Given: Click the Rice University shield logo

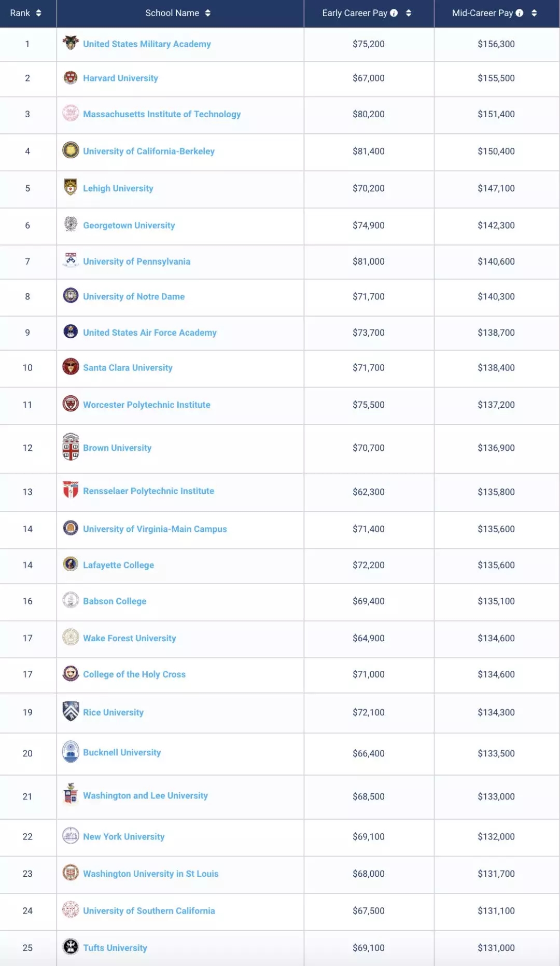Looking at the screenshot, I should pos(71,711).
